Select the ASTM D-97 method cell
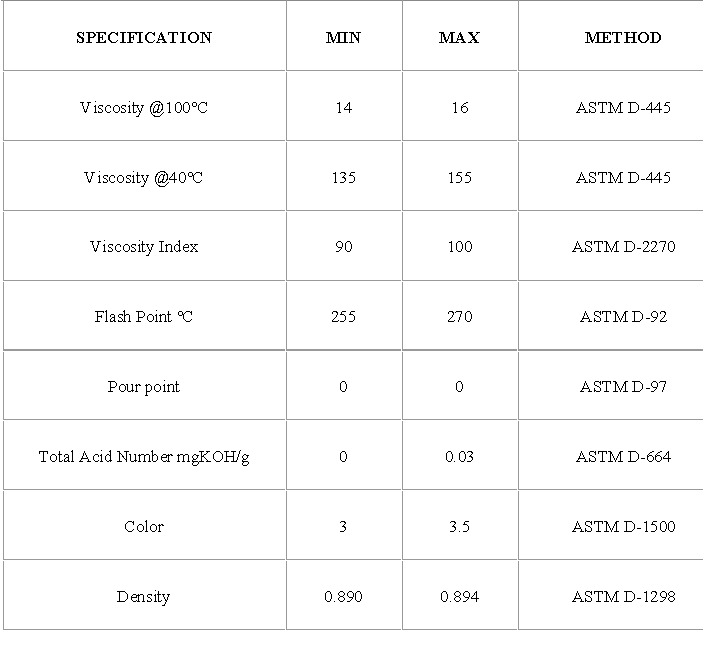Viewport: 703px width, 672px height. click(x=623, y=387)
